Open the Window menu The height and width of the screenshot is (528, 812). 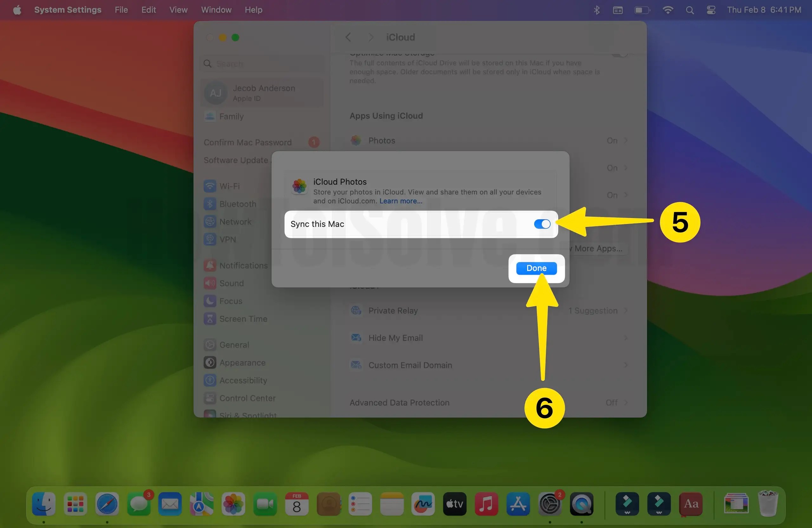(216, 10)
